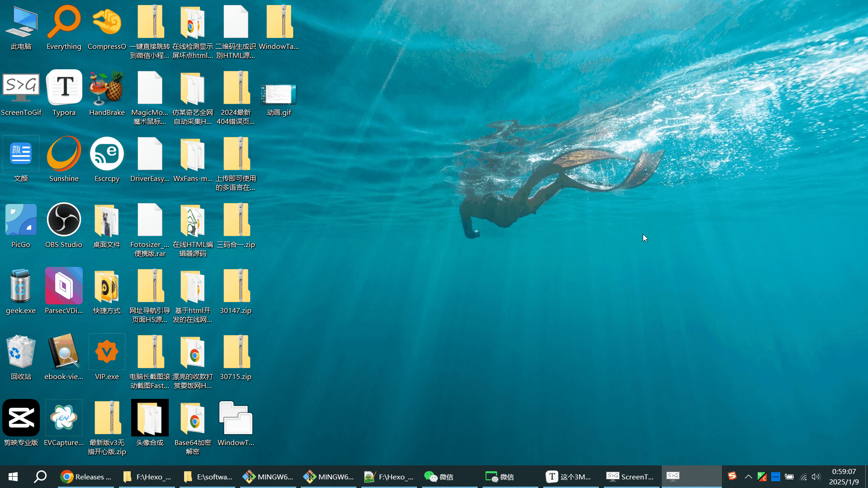Open network Wi-Fi tray icon
868x488 pixels.
803,477
